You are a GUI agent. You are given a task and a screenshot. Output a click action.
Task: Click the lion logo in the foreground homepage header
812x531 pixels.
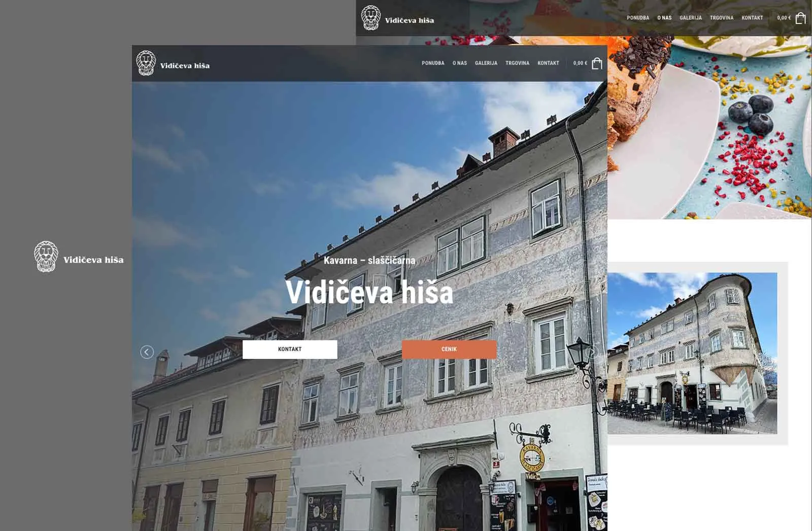(x=146, y=63)
